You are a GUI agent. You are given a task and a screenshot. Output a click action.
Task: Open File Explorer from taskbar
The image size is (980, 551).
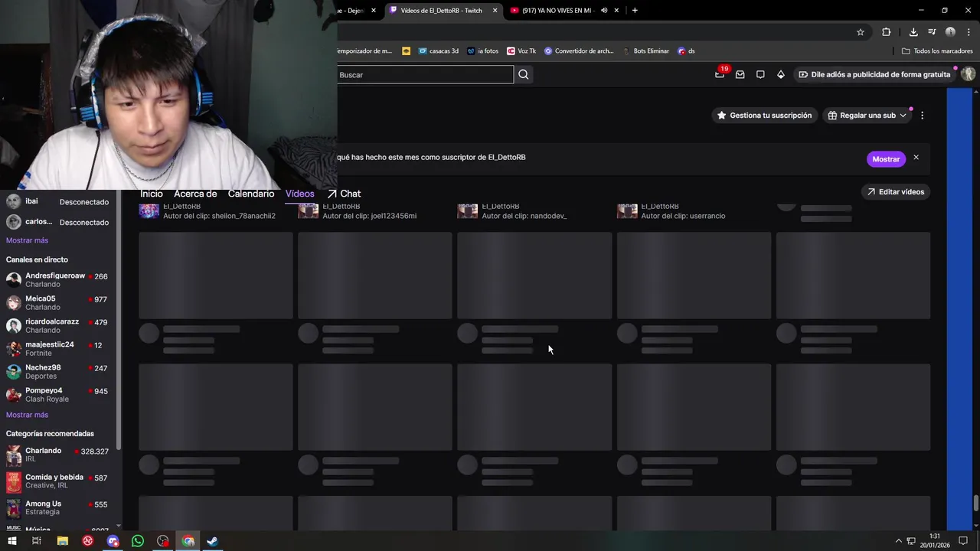tap(63, 541)
